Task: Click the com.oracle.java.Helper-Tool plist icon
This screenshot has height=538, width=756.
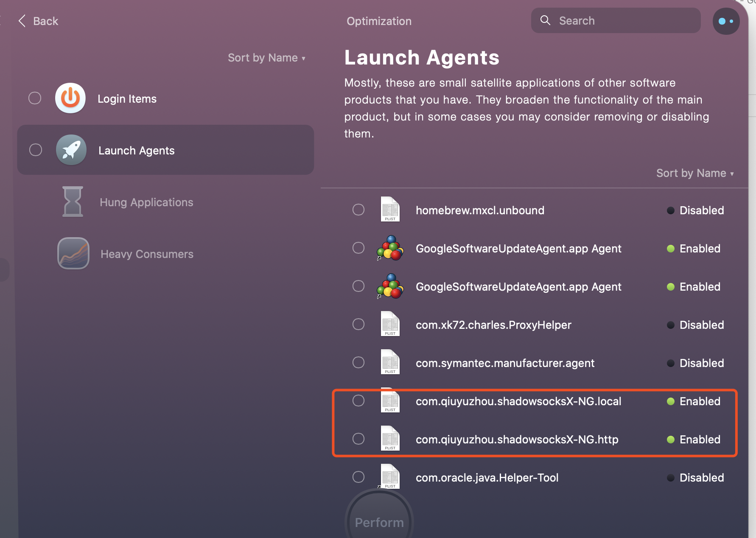Action: (x=390, y=477)
